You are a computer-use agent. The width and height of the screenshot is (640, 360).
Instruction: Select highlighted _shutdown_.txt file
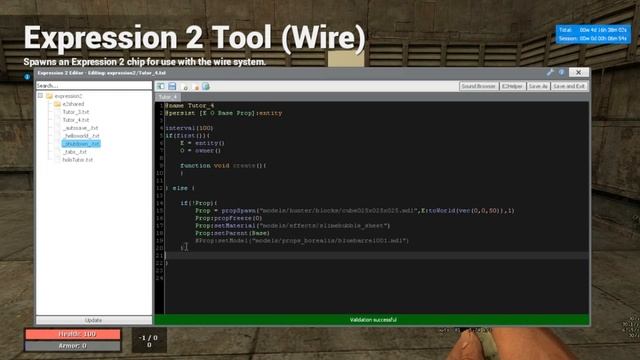point(81,144)
